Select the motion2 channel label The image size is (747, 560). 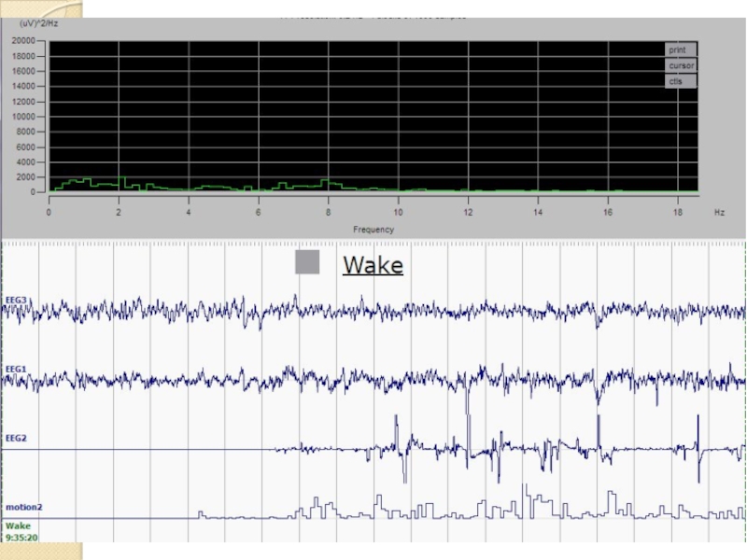(x=23, y=507)
